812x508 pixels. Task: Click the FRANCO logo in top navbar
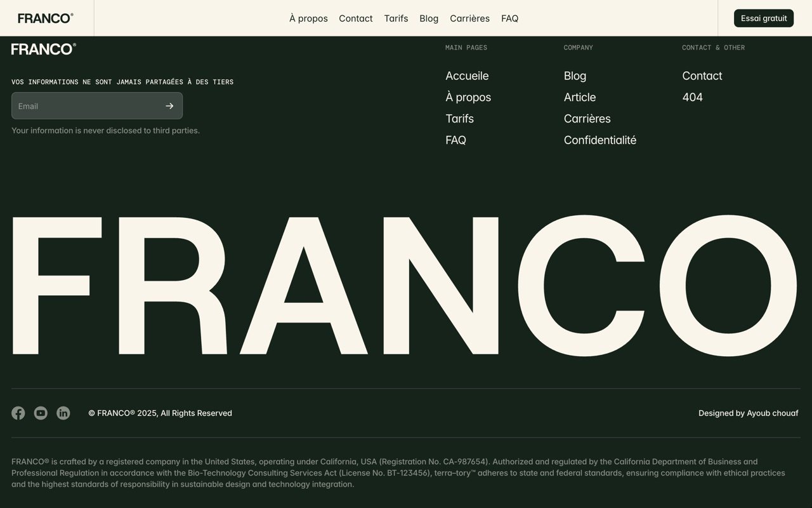(x=46, y=18)
